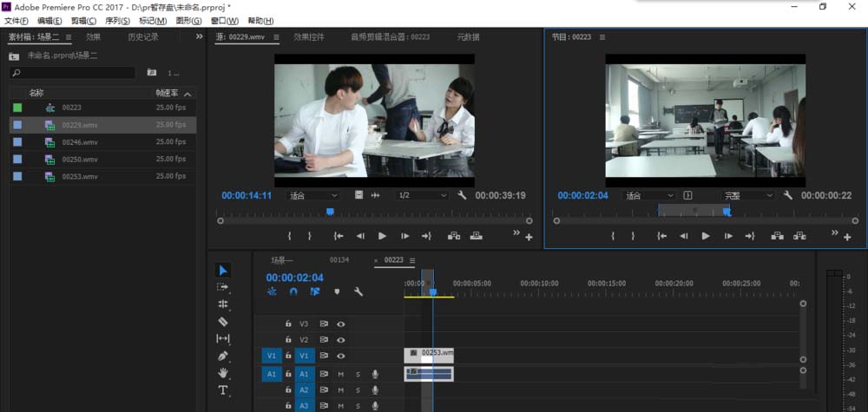The height and width of the screenshot is (412, 868).
Task: Toggle timeline Snap magnet icon
Action: pos(293,291)
